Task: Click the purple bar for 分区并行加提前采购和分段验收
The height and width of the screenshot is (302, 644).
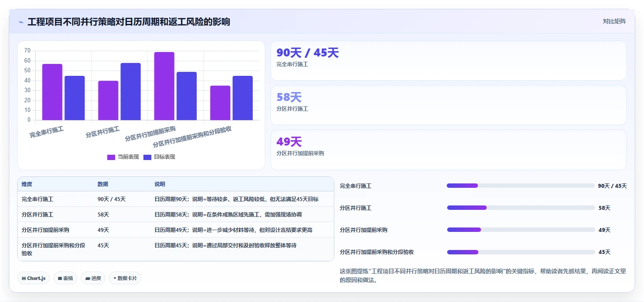Action: click(x=220, y=103)
